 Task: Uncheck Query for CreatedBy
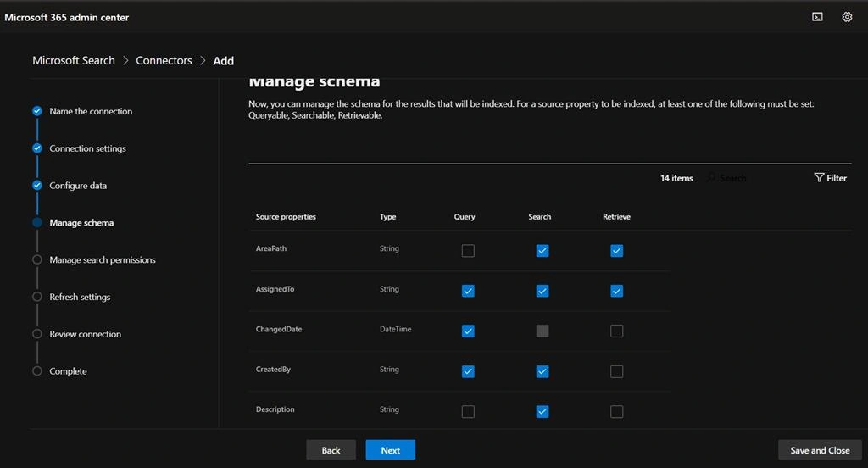(x=468, y=371)
